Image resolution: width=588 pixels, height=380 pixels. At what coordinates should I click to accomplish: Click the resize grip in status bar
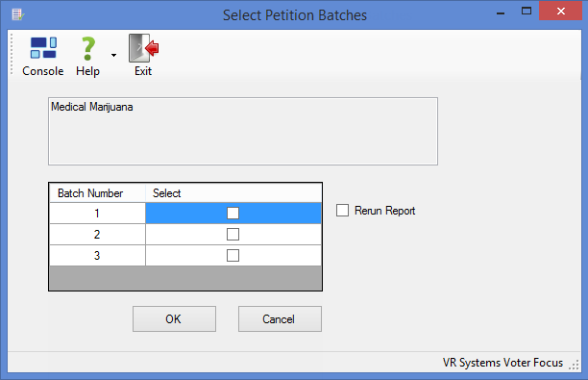pyautogui.click(x=574, y=365)
